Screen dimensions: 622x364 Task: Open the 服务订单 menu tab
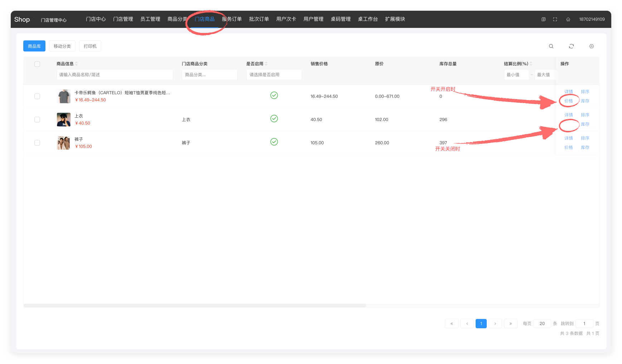[232, 19]
